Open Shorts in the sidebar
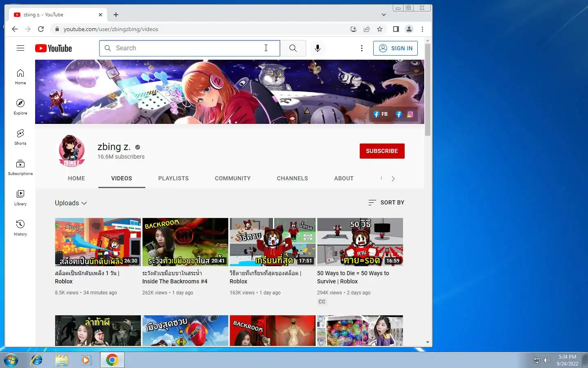The image size is (588, 368). (x=20, y=137)
